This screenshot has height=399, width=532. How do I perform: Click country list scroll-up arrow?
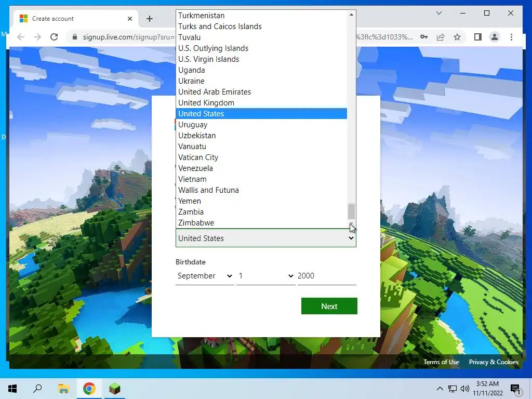coord(351,14)
